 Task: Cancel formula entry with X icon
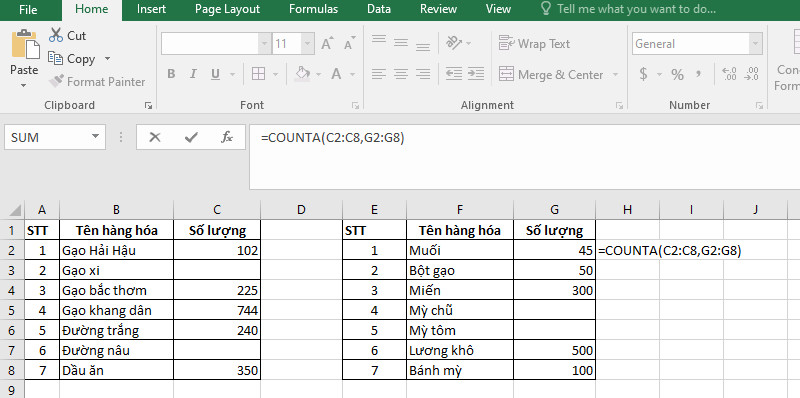[155, 137]
